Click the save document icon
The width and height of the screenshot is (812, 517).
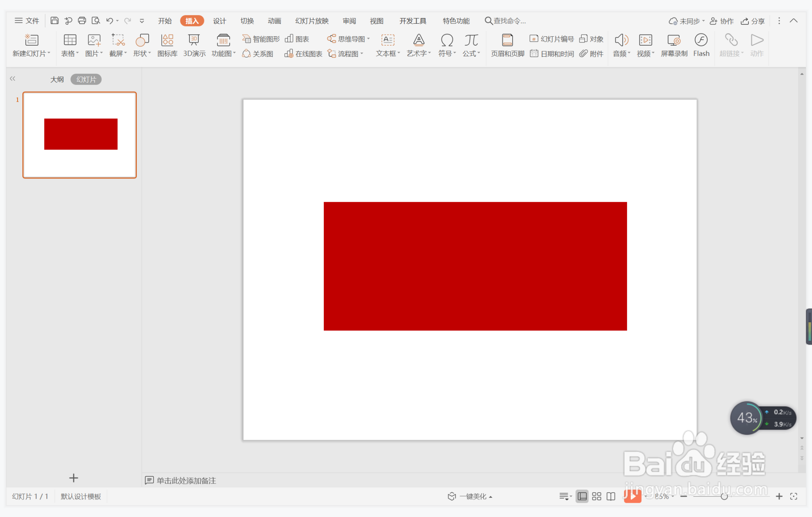tap(54, 21)
